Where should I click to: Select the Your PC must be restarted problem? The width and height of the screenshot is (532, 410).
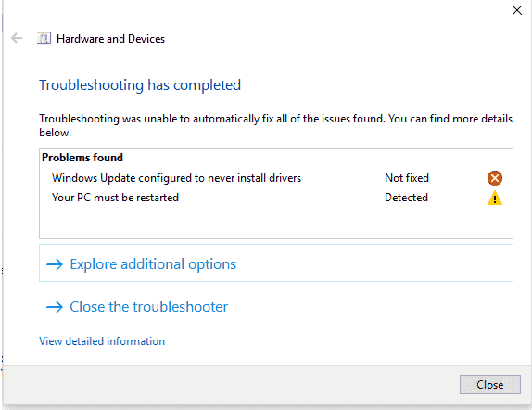115,198
